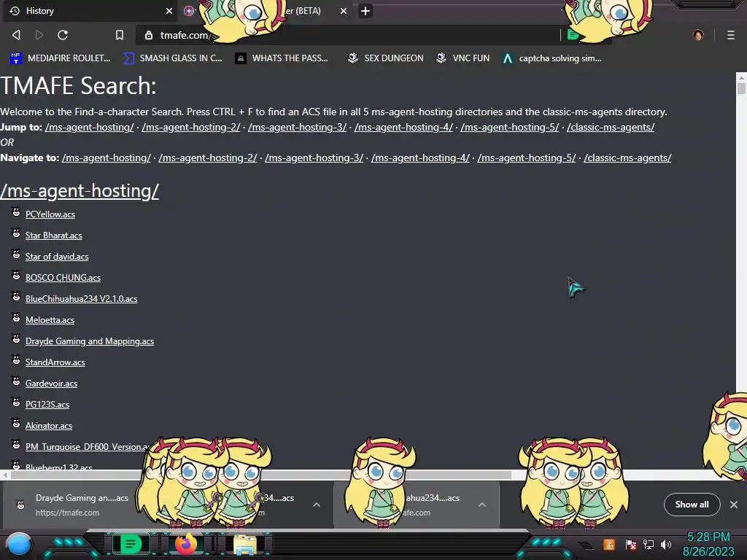This screenshot has width=747, height=560.
Task: Open the /ms-agent-hosting/ heading link
Action: click(x=80, y=191)
